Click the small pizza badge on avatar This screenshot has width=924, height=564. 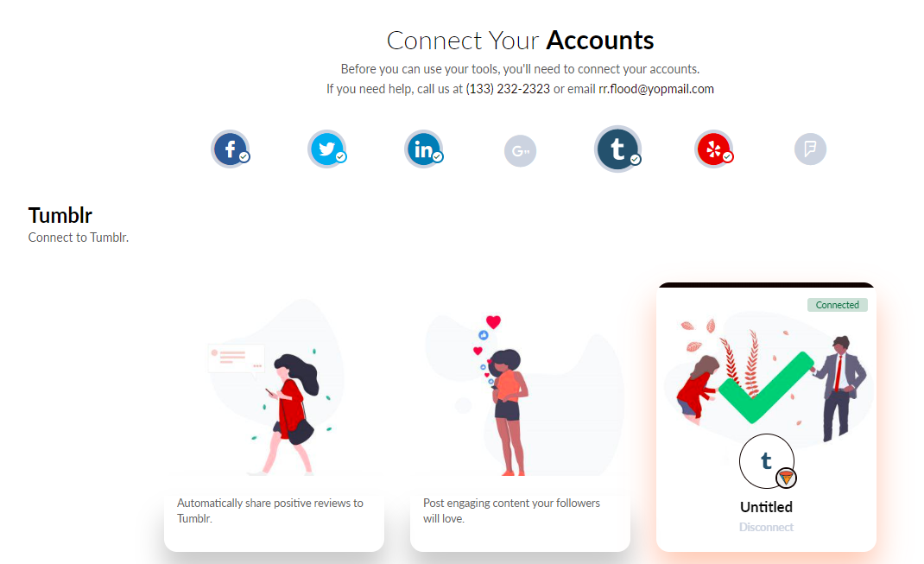click(786, 478)
